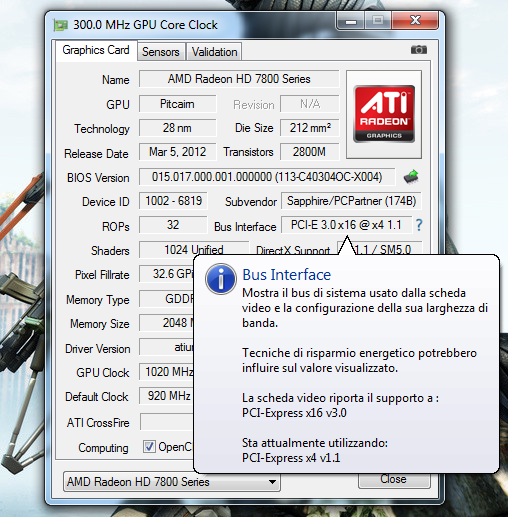Click the Device ID 1002 - 6819 field
This screenshot has width=513, height=524.
173,201
